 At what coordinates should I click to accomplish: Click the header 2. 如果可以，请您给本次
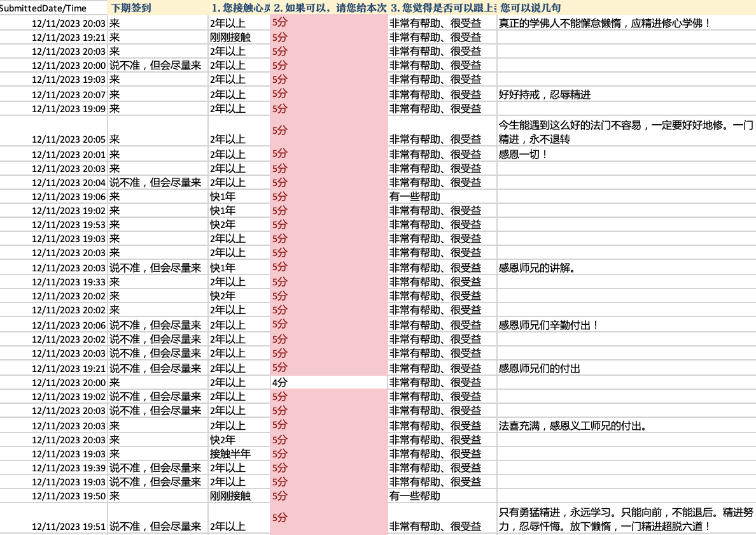(x=330, y=8)
